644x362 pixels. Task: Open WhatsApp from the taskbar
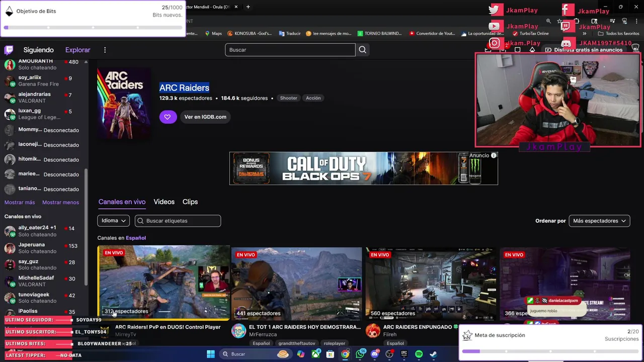(360, 354)
